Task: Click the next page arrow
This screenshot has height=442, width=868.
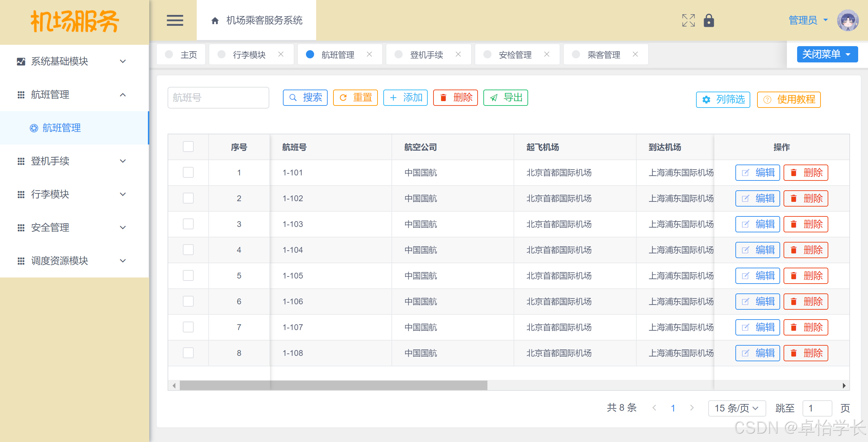Action: click(x=692, y=408)
